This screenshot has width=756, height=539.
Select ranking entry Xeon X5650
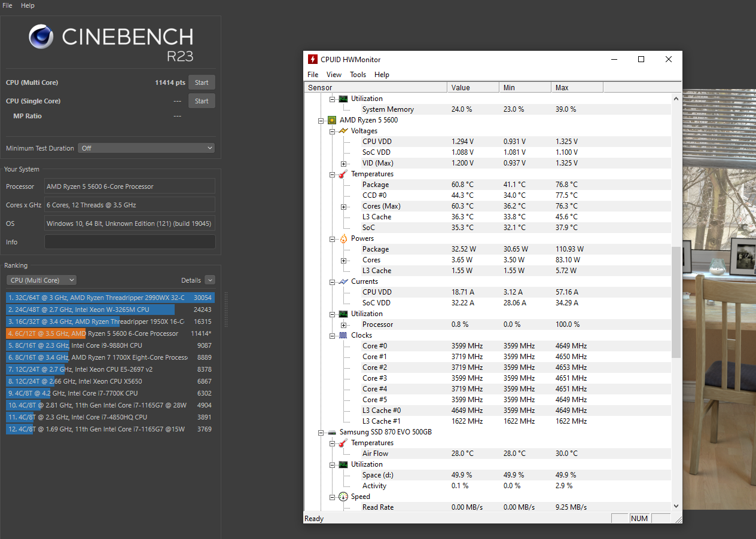110,381
